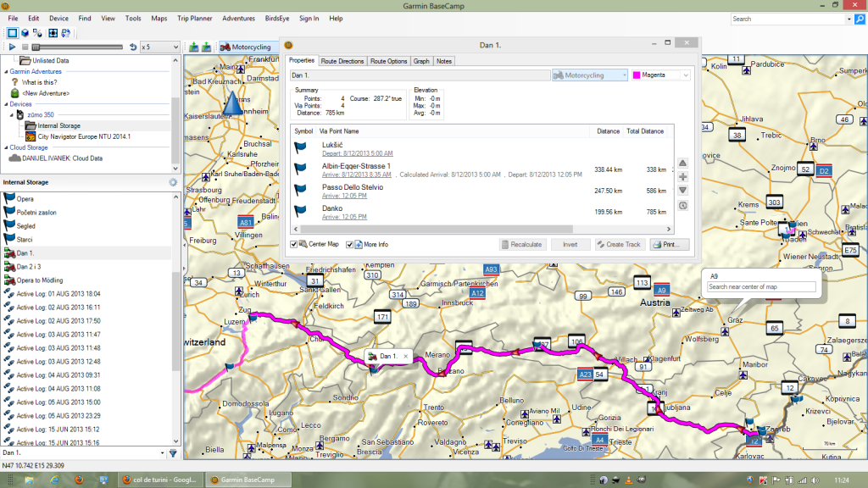This screenshot has height=488, width=868.
Task: Switch to the Route Directions tab
Action: [x=342, y=61]
